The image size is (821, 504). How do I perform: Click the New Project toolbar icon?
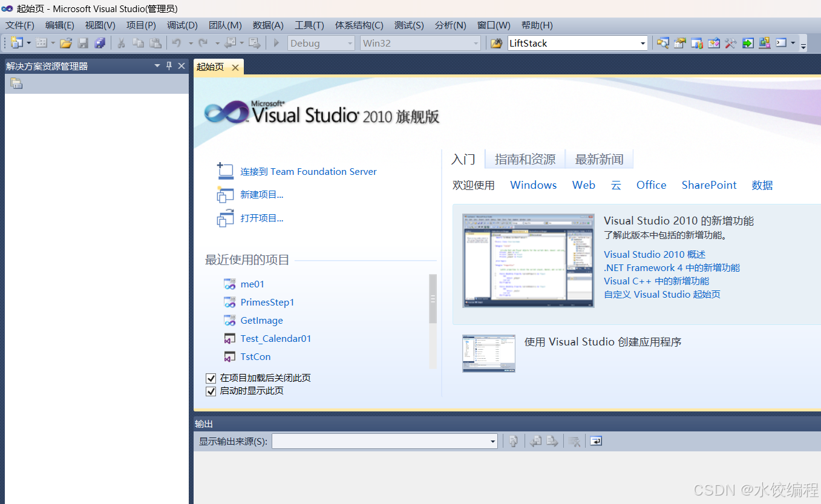coord(16,43)
